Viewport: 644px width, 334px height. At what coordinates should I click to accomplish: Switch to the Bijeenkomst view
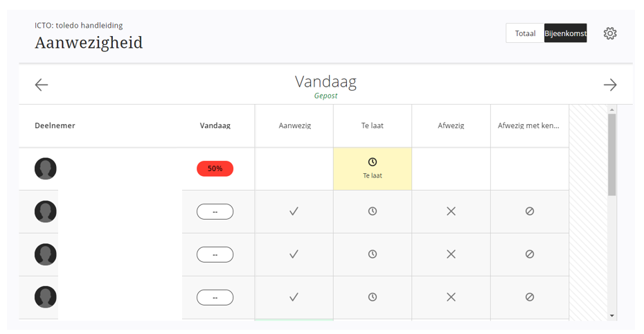pos(566,33)
